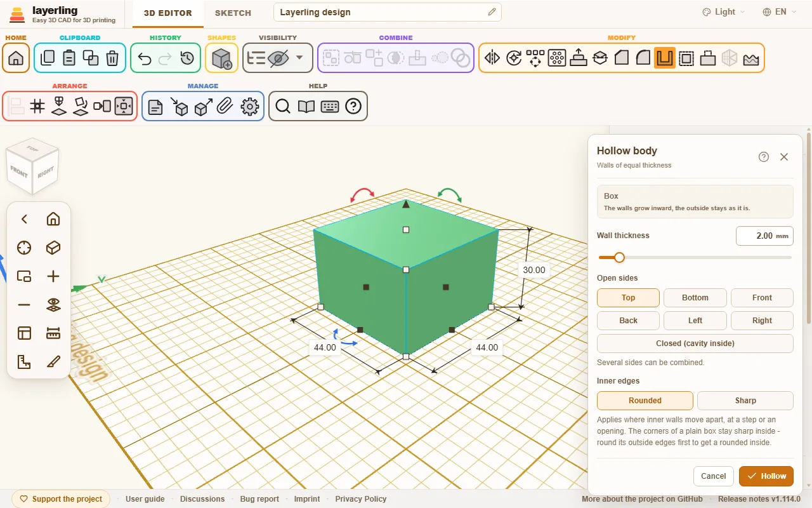Select the mirror tool in Modify

coord(492,58)
